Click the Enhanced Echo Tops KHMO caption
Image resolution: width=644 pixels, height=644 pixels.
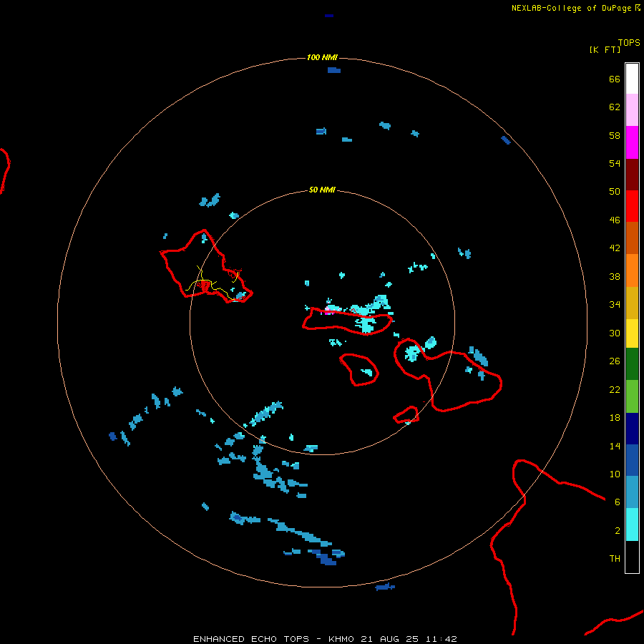[325, 639]
